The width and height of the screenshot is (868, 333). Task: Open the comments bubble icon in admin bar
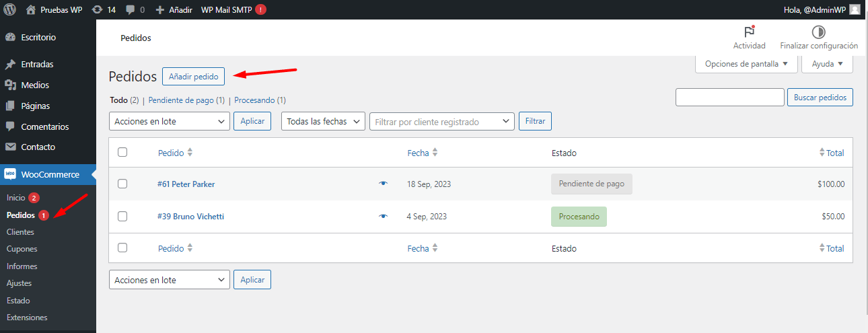tap(131, 9)
